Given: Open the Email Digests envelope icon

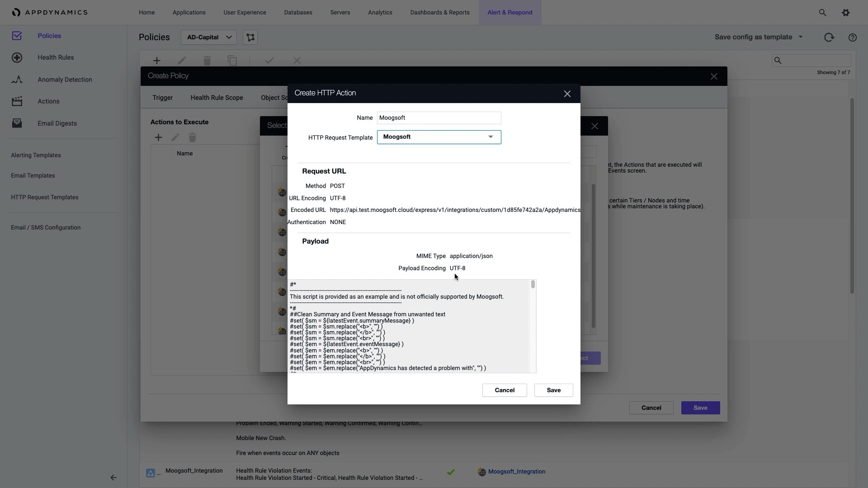Looking at the screenshot, I should click(x=17, y=123).
